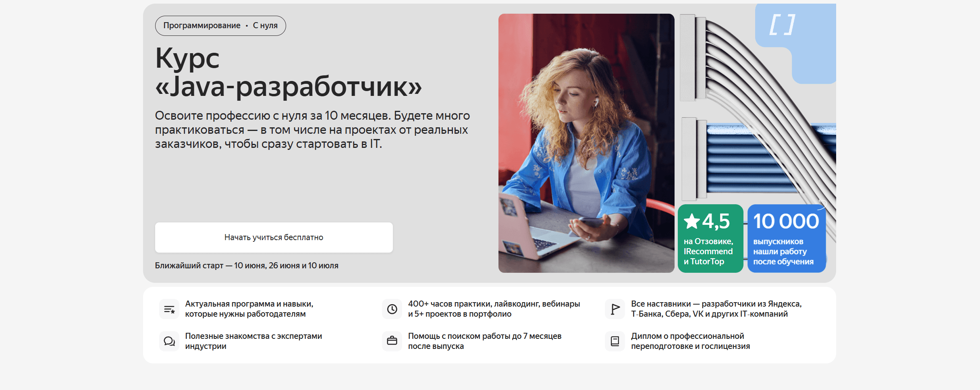The image size is (980, 390).
Task: Select the С нуля label in the tag
Action: tap(265, 25)
